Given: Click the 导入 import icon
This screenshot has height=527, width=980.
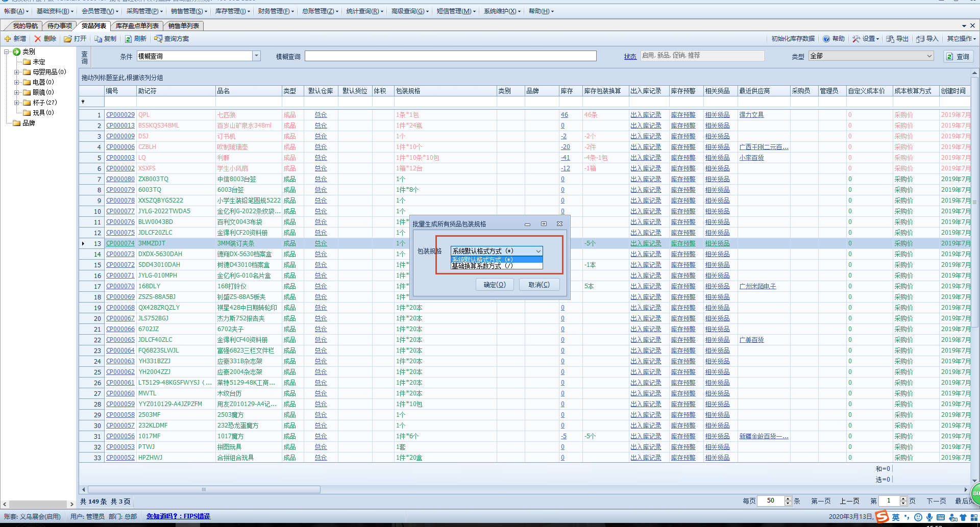Looking at the screenshot, I should coord(920,39).
